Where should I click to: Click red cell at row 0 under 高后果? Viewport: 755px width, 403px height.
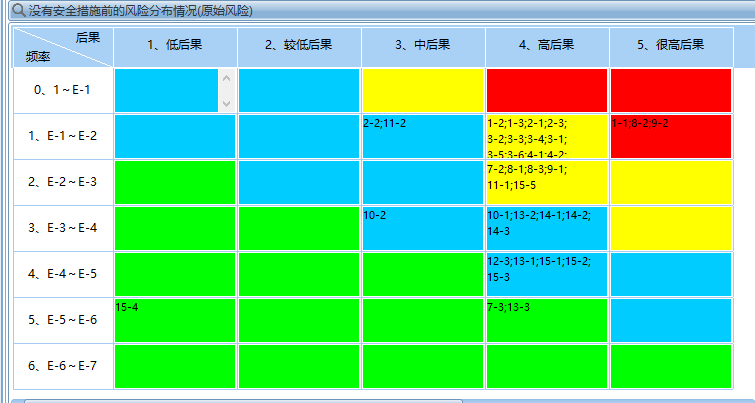pos(547,91)
